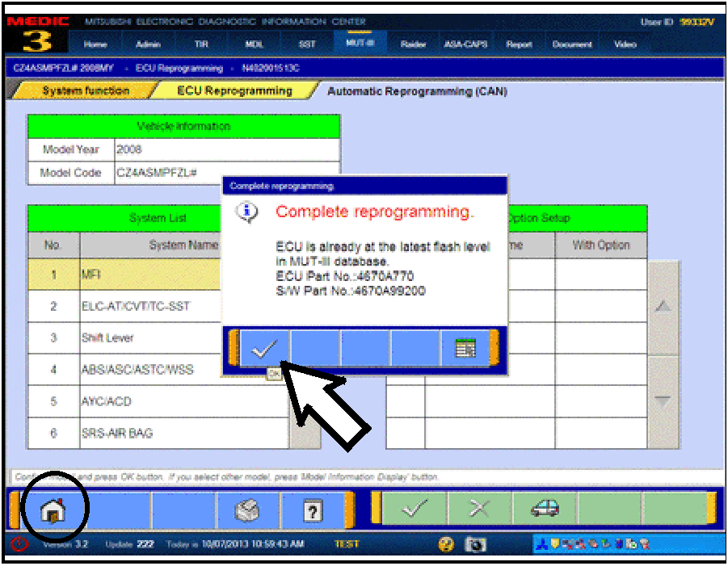Viewport: 728px width, 566px height.
Task: Go to System function breadcrumb
Action: [x=85, y=91]
